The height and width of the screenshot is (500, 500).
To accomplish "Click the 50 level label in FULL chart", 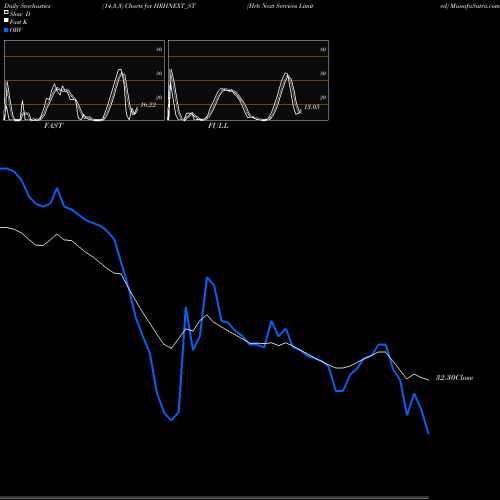I will [x=323, y=73].
